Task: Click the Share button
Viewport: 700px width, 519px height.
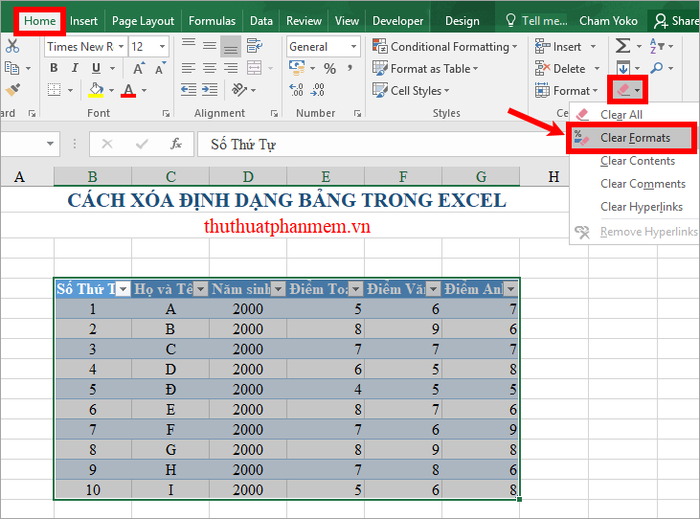Action: coord(677,20)
